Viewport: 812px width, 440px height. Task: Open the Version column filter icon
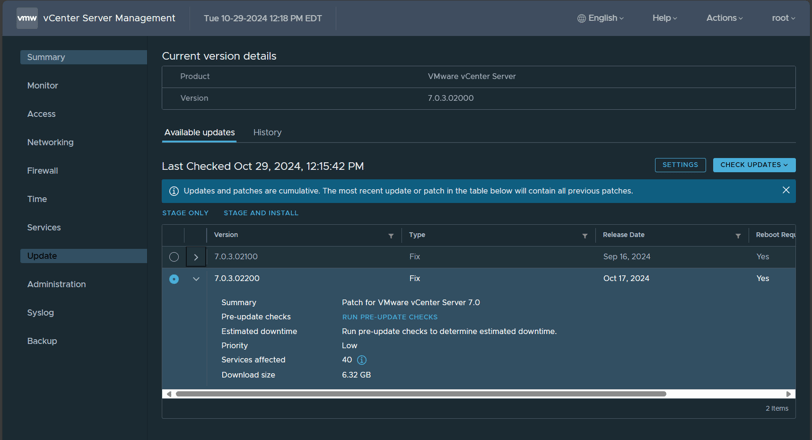coord(391,236)
